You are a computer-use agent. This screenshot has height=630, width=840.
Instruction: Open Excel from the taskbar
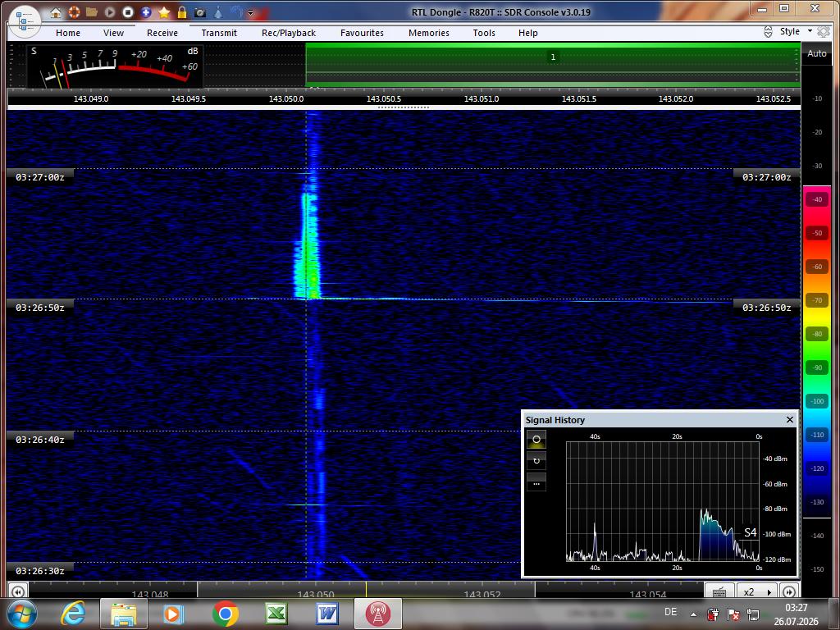coord(276,614)
